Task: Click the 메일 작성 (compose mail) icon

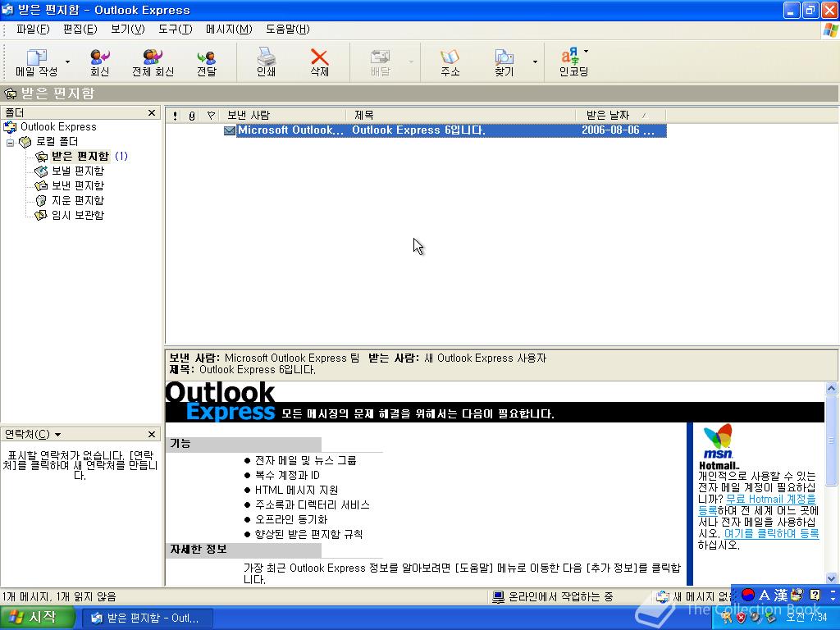Action: (x=36, y=62)
